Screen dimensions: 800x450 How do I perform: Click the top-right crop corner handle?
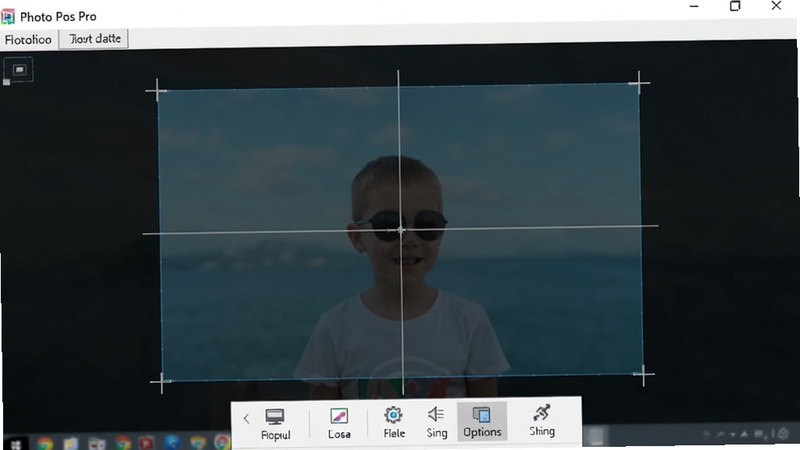639,83
